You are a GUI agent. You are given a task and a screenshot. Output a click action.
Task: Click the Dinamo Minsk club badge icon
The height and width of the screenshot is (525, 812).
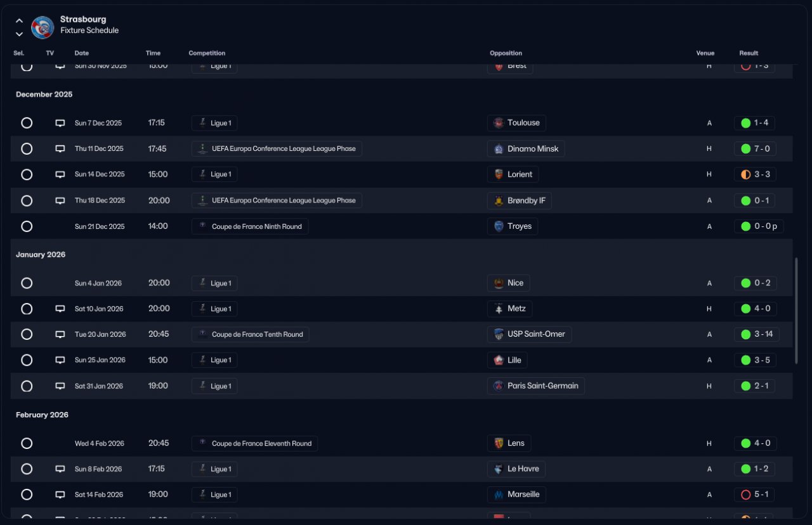point(499,149)
